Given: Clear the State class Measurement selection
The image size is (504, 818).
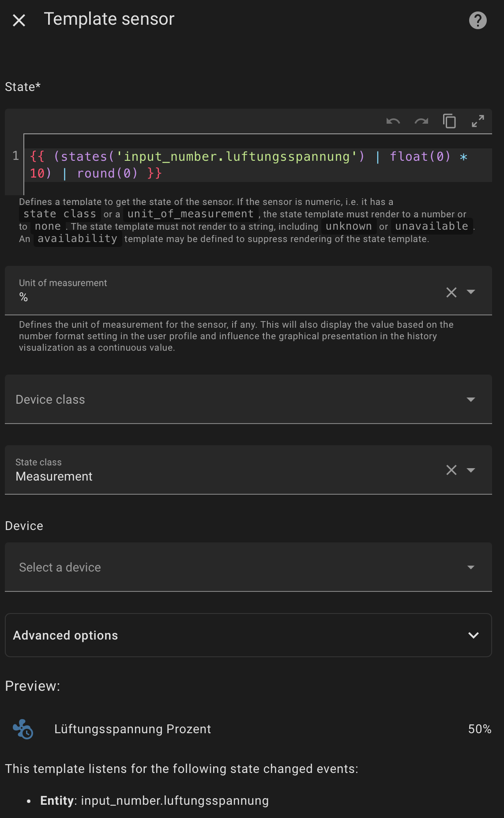Looking at the screenshot, I should pos(451,470).
